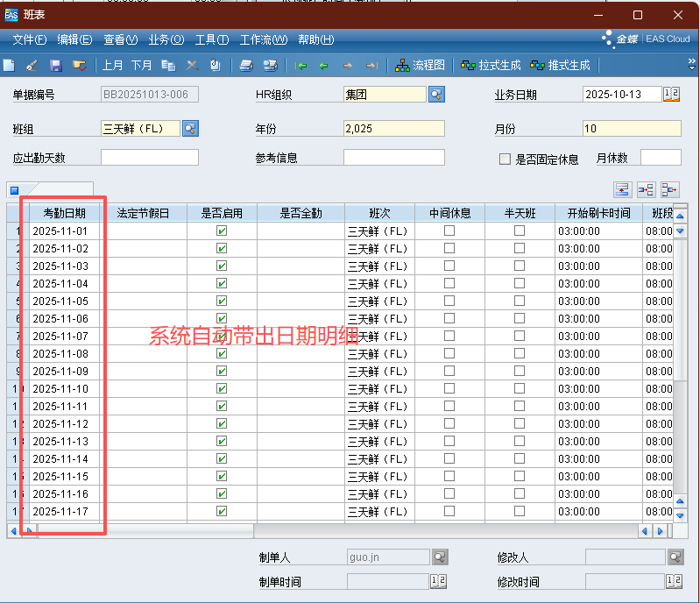Click the Save disk icon
The height and width of the screenshot is (603, 700).
click(55, 66)
